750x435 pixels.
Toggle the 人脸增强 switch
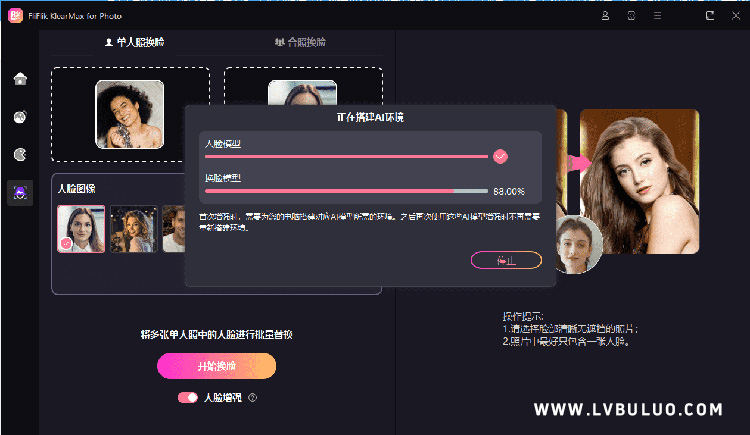click(188, 398)
